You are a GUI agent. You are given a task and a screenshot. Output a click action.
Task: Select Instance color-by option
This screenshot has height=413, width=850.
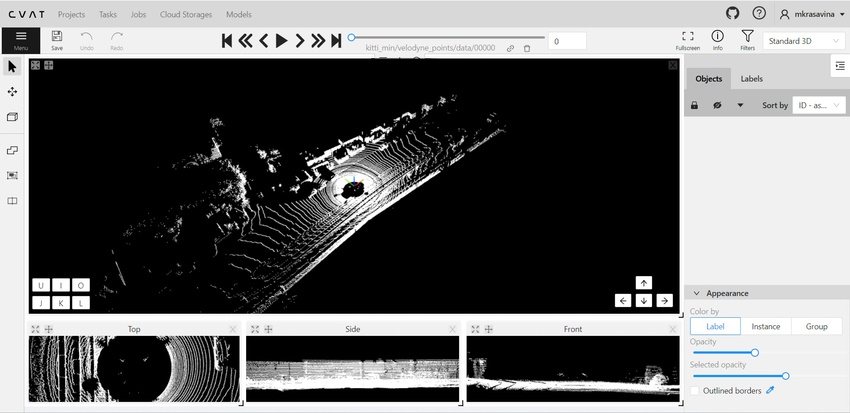[x=766, y=326]
